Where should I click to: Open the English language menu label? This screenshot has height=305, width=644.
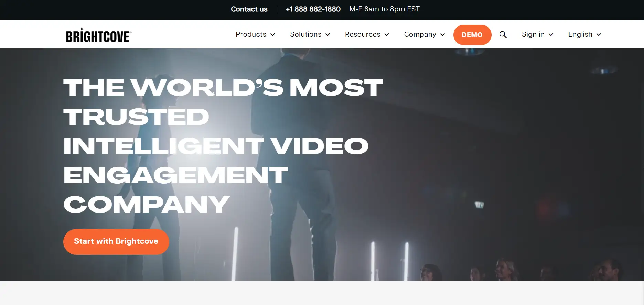[580, 34]
